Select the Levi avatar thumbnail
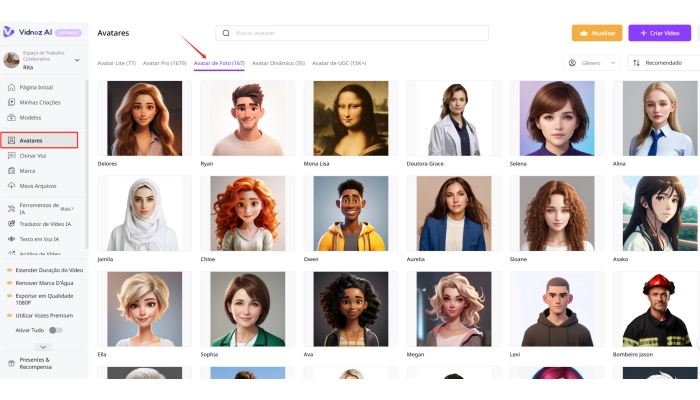The image size is (700, 400). [557, 309]
